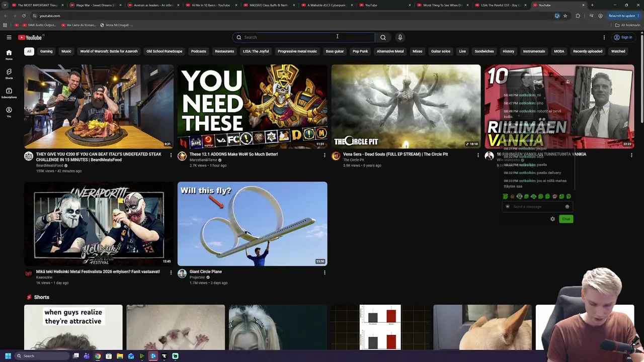Reload the page with the browser refresh button
Screen dimensions: 644x362
pos(24,16)
